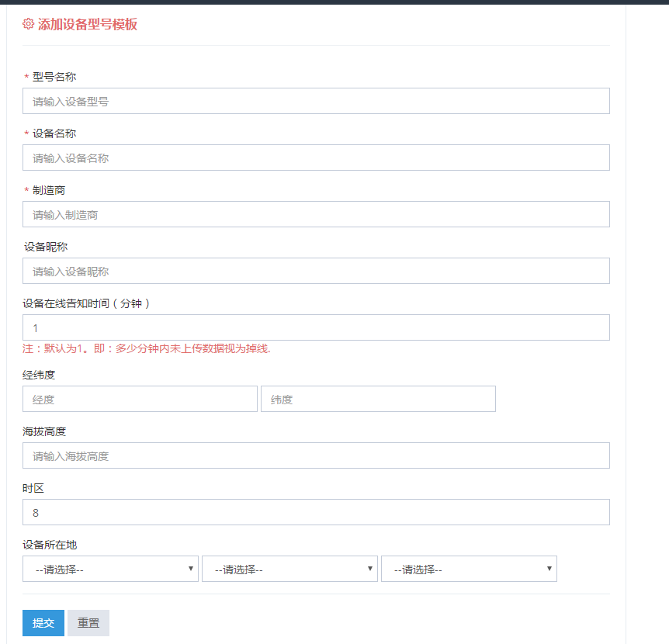Click the 设备所在地 label
The image size is (669, 644).
tap(50, 545)
